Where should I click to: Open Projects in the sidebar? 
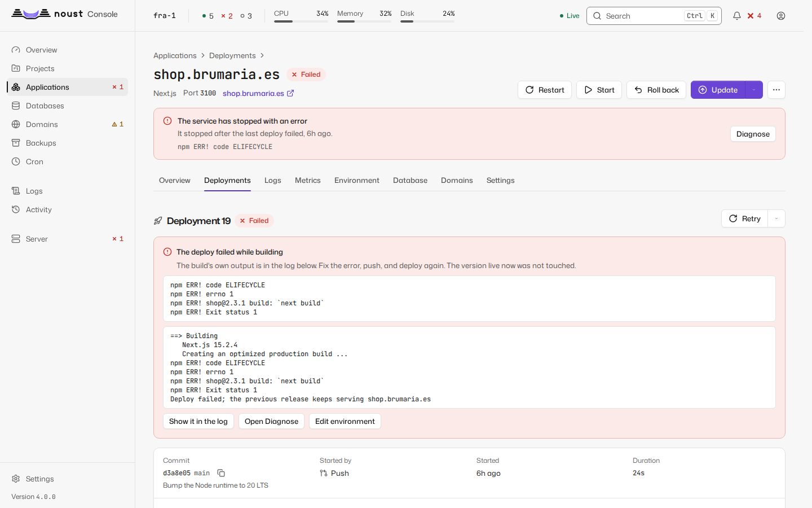tap(67, 68)
